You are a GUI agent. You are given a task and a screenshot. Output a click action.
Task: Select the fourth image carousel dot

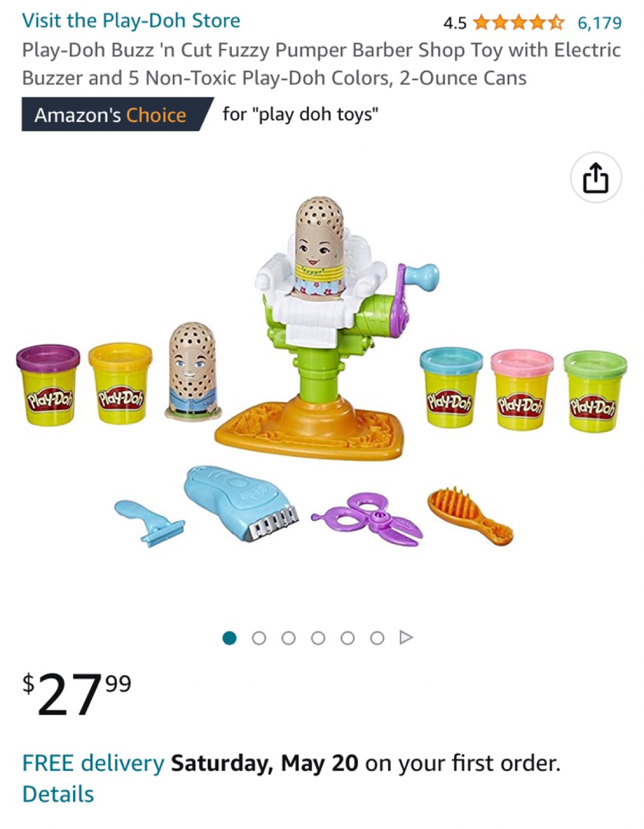coord(318,638)
